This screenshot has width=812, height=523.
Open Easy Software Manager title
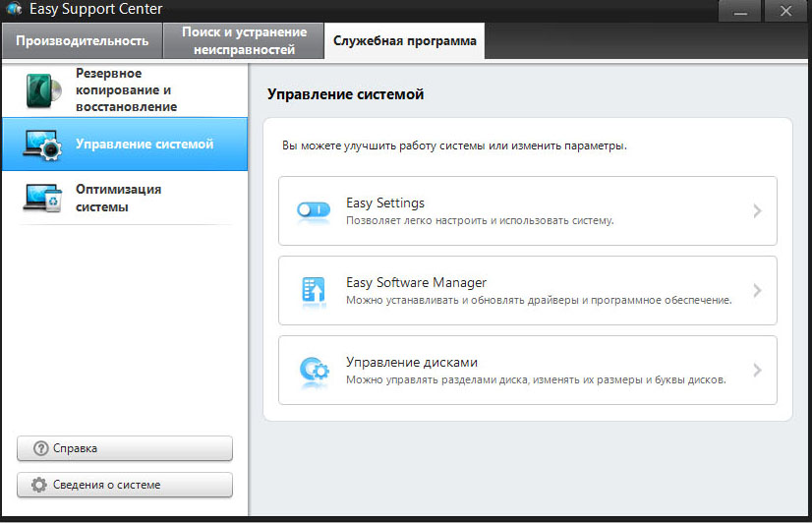417,282
